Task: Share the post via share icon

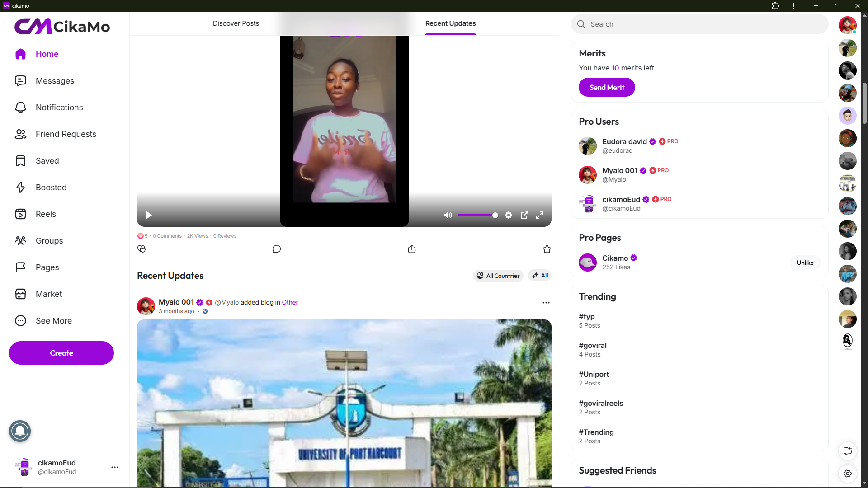Action: click(412, 249)
